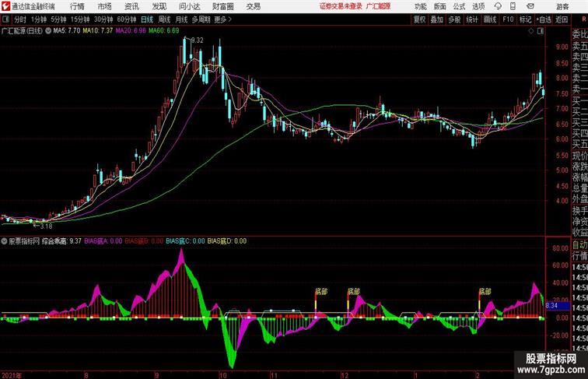Click the 3.18 low price marker

pyautogui.click(x=46, y=226)
